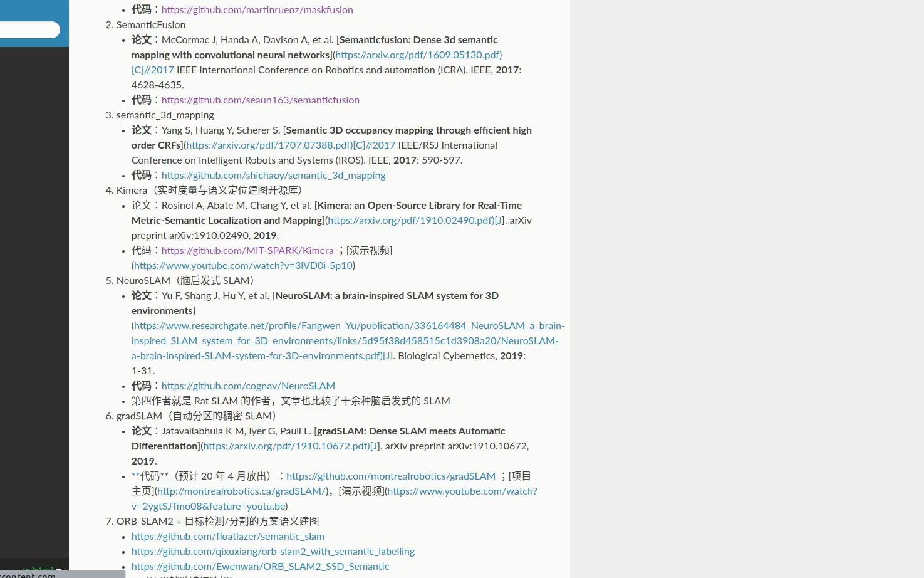924x578 pixels.
Task: Open qixuxiang/orb-slam2_with_semantic_labelling link
Action: coord(273,552)
